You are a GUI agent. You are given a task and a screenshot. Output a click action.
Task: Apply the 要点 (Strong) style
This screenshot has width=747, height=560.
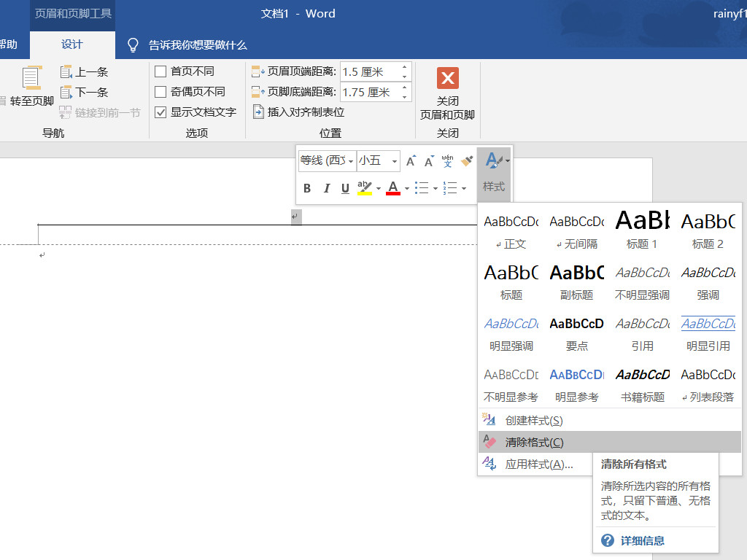tap(577, 333)
